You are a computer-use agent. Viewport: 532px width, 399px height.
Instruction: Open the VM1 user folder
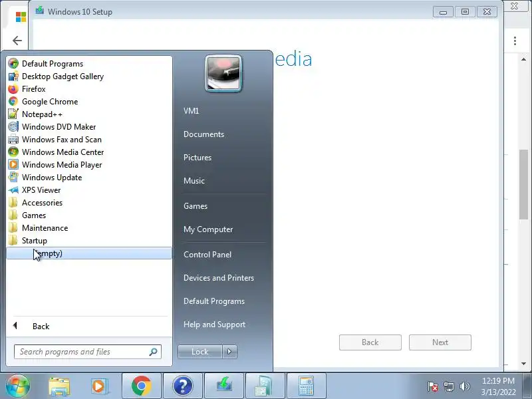pos(191,111)
